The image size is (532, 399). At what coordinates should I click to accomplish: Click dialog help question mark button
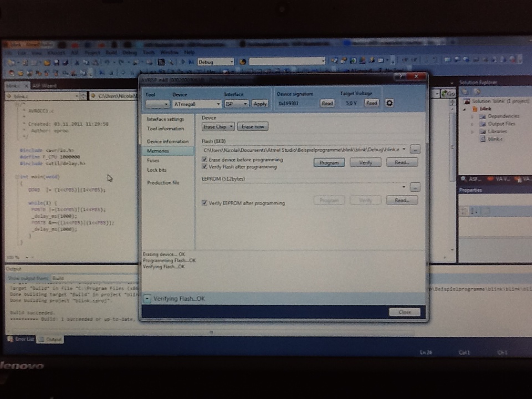(400, 76)
